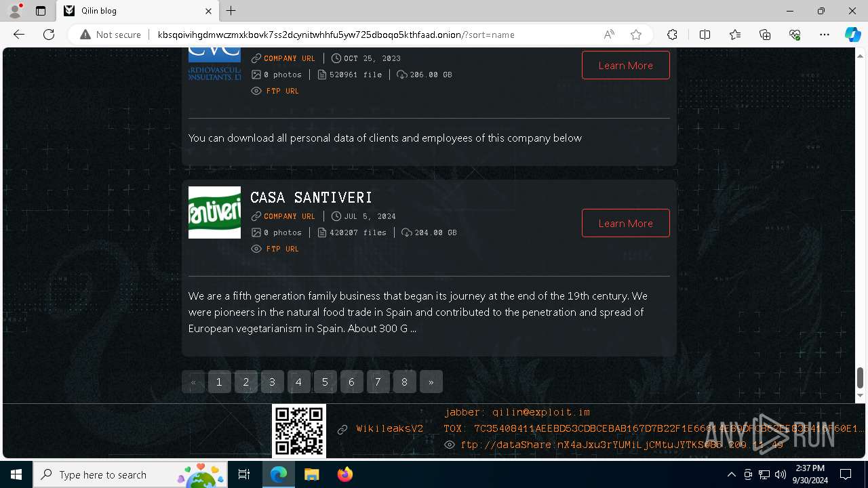
Task: Open Microsoft Edge from the taskbar
Action: pos(279,474)
